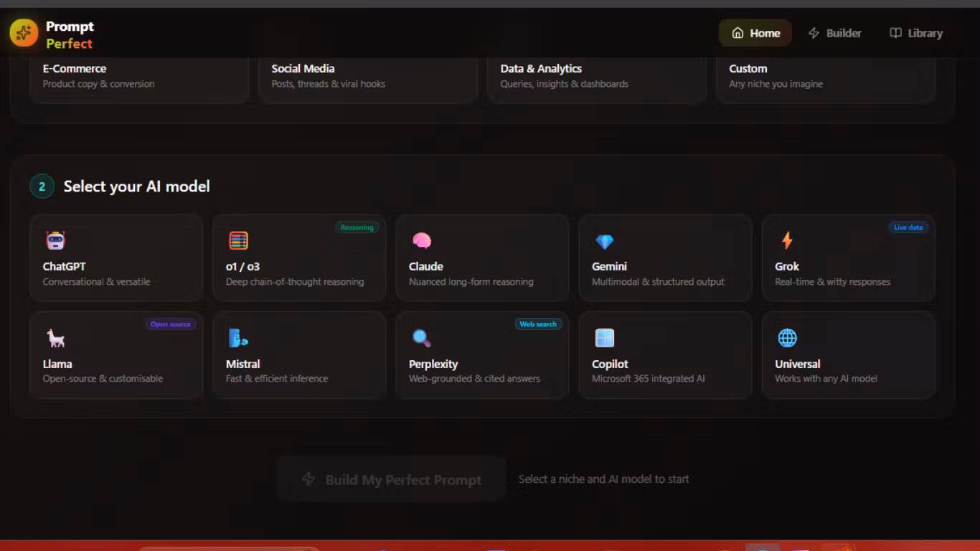This screenshot has width=980, height=551.
Task: Select the Claude brain icon
Action: [421, 240]
